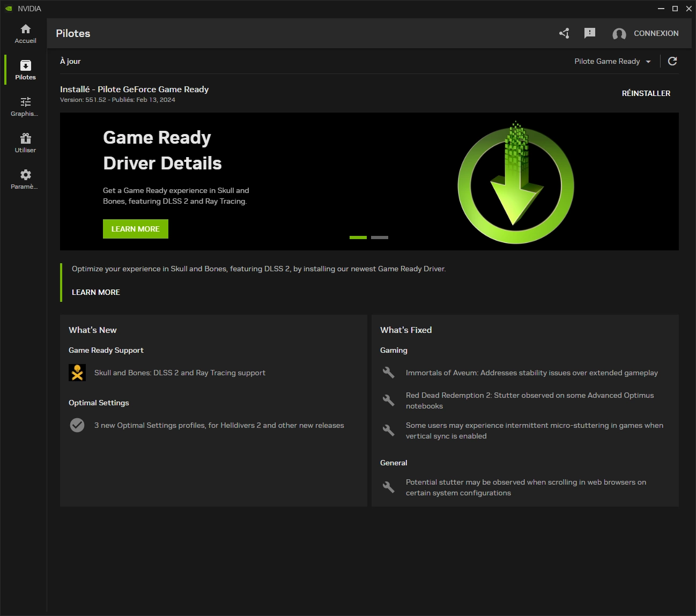Click the Optimal Settings checkmark icon

point(77,425)
